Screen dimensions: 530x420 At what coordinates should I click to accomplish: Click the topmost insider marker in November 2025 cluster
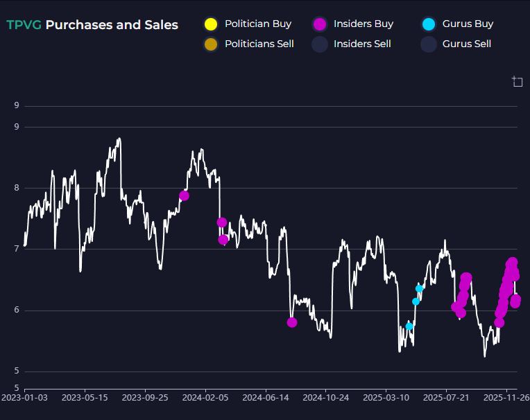[513, 262]
